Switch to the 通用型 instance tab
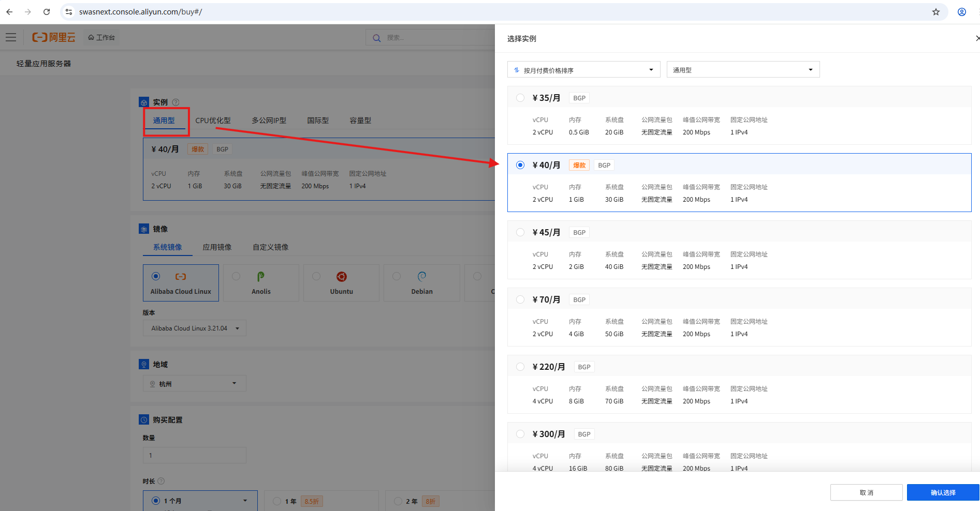 click(164, 121)
